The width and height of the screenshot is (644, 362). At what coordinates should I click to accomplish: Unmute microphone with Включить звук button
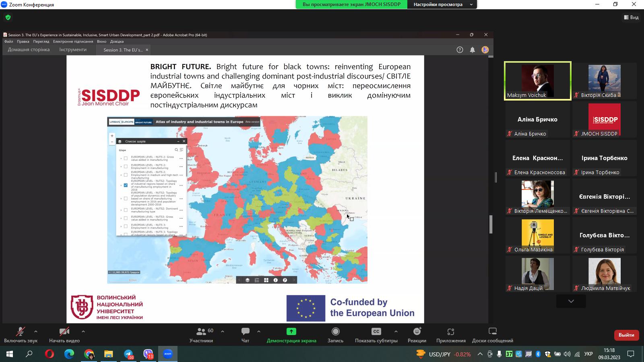tap(20, 335)
